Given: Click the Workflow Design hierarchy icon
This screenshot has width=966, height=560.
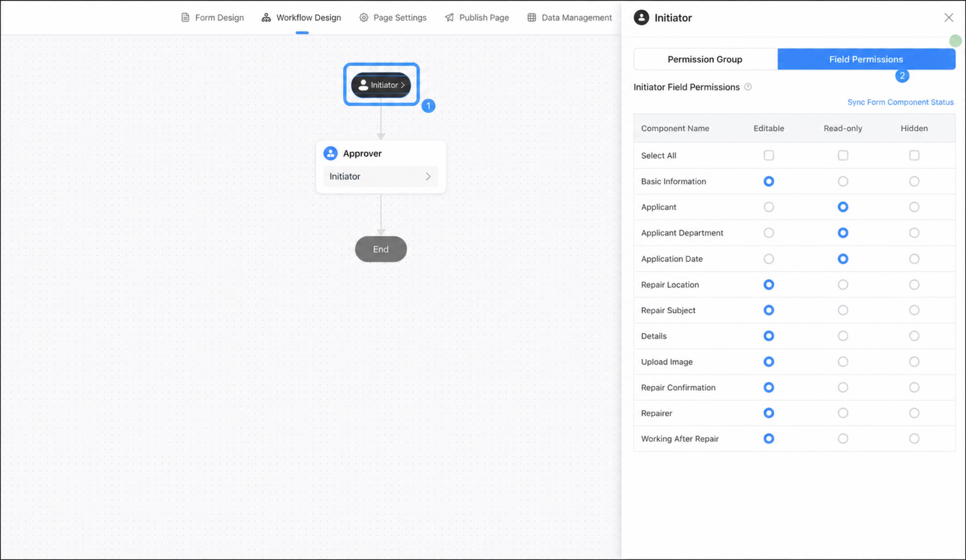Looking at the screenshot, I should tap(266, 18).
